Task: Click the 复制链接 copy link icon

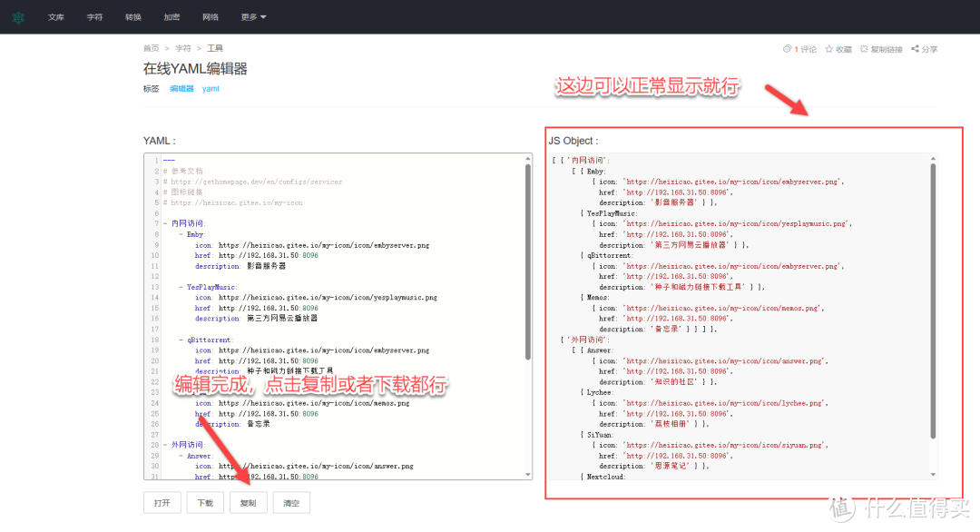Action: point(864,49)
